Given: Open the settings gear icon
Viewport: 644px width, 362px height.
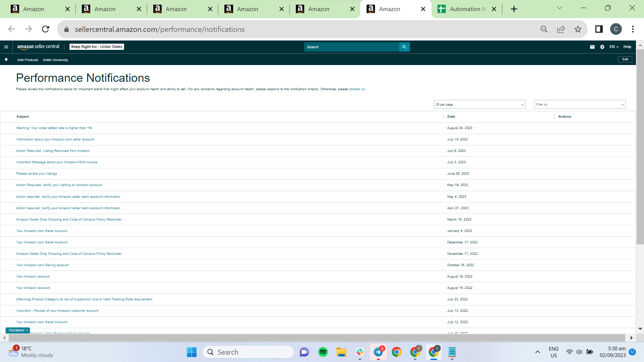Looking at the screenshot, I should (602, 47).
